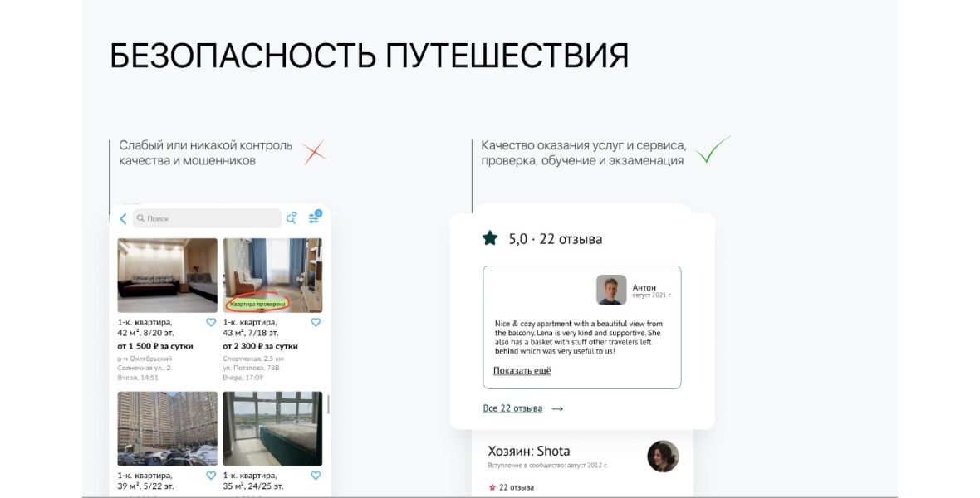Click the star icon next to the 5,0 rating
980x498 pixels.
(490, 238)
